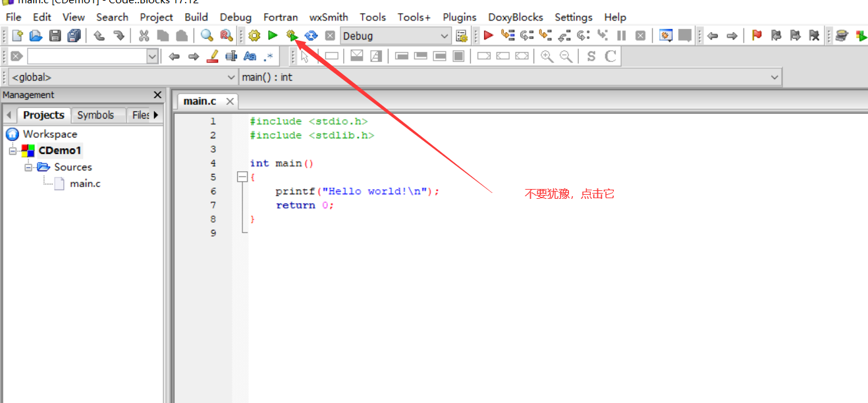Close the Management panel
This screenshot has height=403, width=868.
(157, 95)
